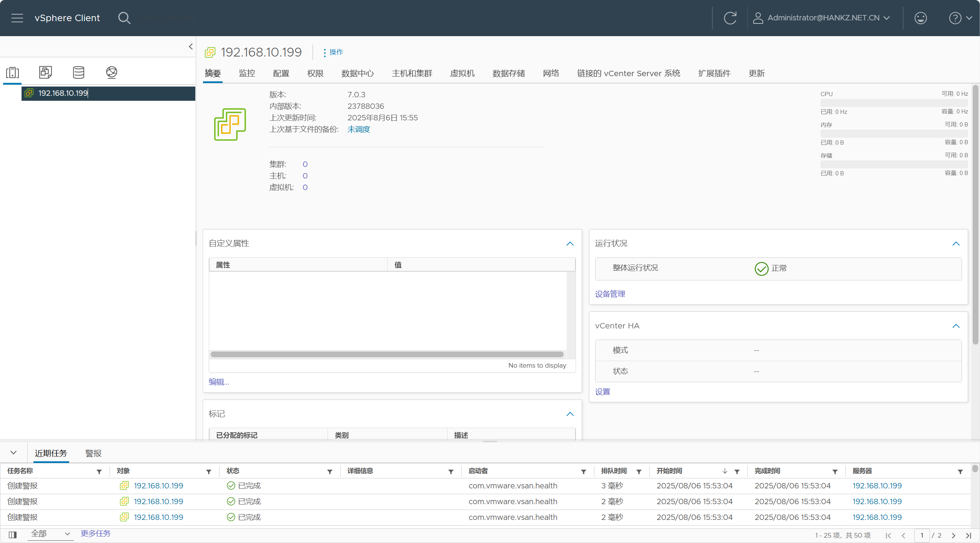Collapse the left navigation sidebar

[191, 47]
